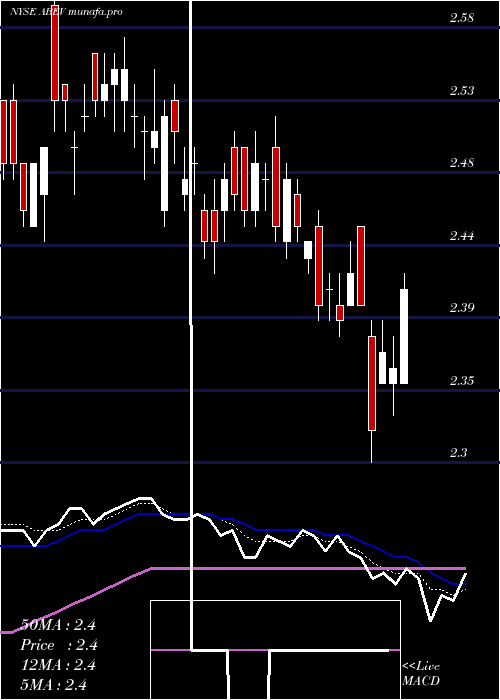Screen dimensions: 500x700
Task: Click the 2.58 price axis label
Action: tap(461, 18)
